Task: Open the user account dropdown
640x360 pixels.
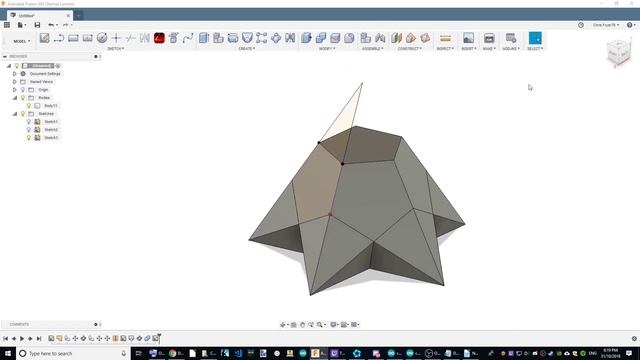Action: click(606, 25)
